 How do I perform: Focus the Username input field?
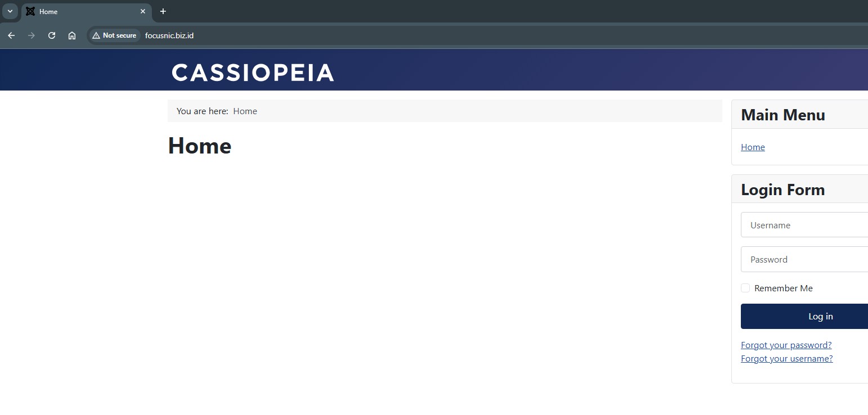[x=804, y=225]
